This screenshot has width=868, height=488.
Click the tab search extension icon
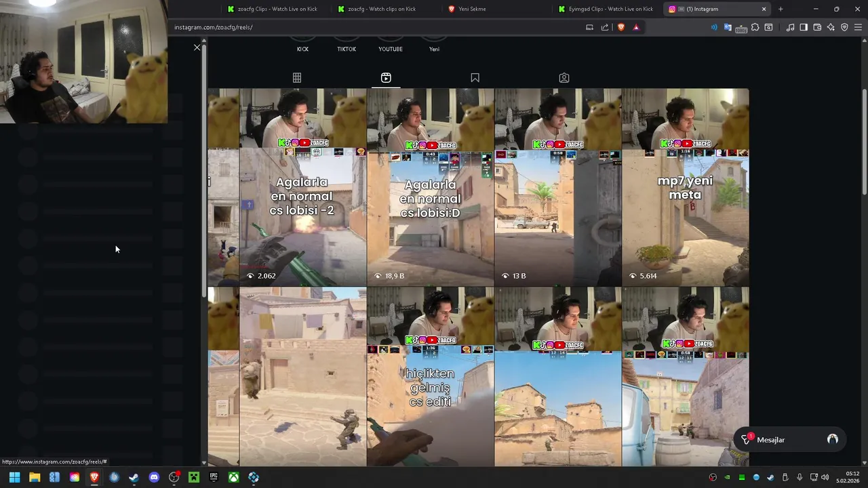(x=768, y=27)
